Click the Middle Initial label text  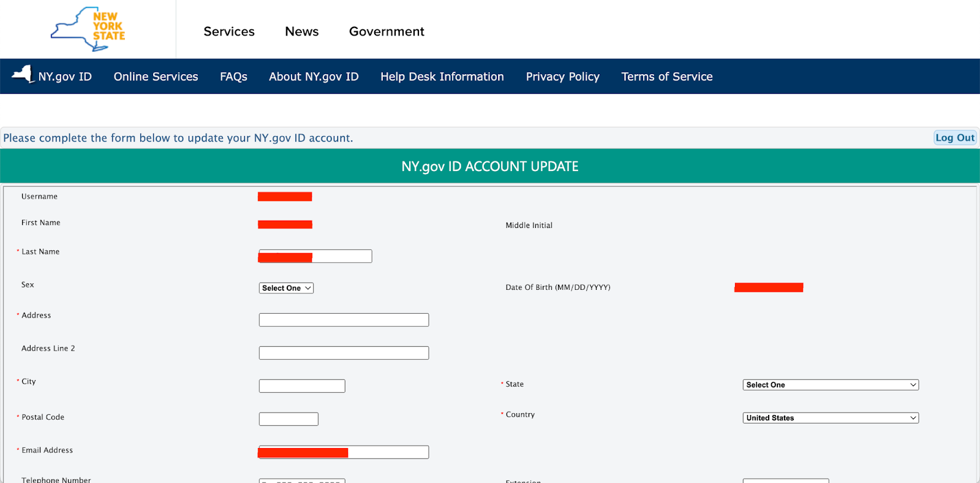529,226
